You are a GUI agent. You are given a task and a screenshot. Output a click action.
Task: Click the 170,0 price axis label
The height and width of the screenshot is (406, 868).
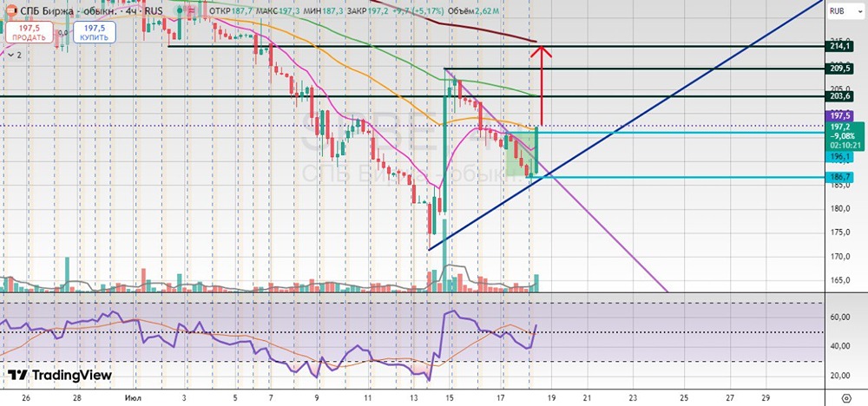839,257
